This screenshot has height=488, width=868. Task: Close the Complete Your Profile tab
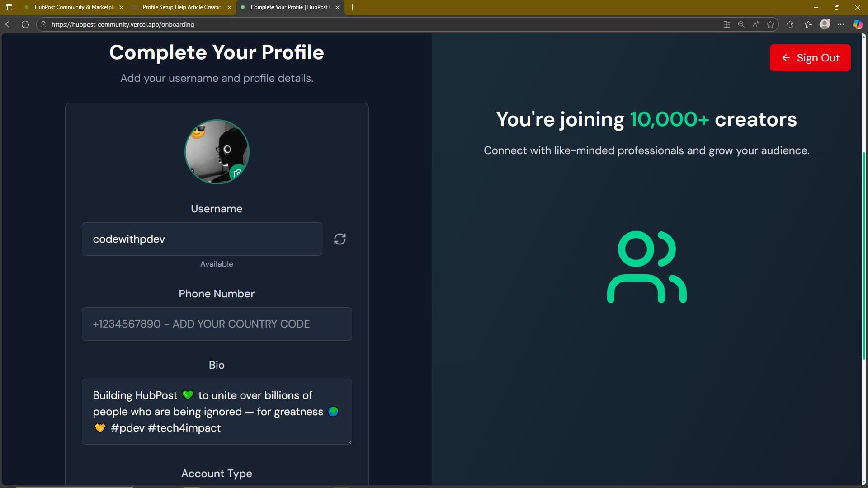(337, 7)
